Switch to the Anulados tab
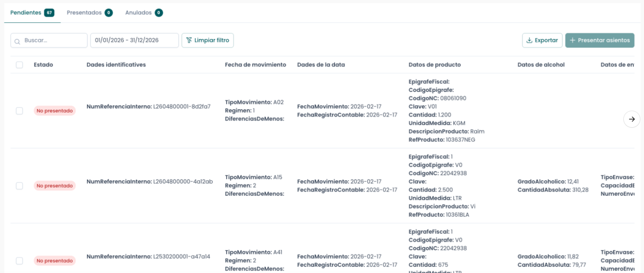The image size is (644, 273). tap(144, 13)
